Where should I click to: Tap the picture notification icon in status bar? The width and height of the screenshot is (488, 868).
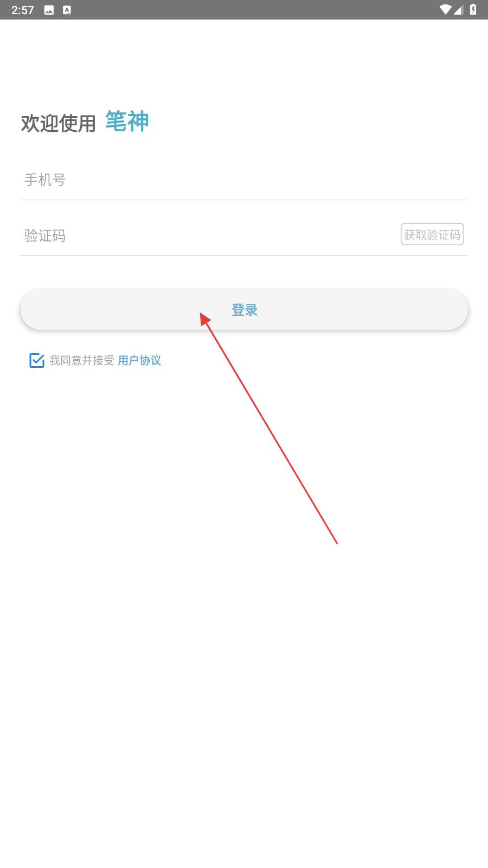[x=49, y=10]
